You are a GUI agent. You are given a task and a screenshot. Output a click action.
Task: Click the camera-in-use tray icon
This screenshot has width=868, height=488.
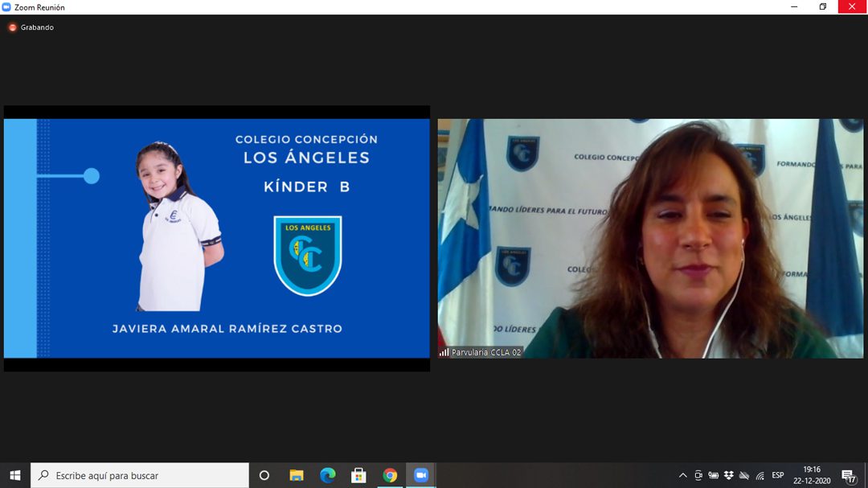698,475
